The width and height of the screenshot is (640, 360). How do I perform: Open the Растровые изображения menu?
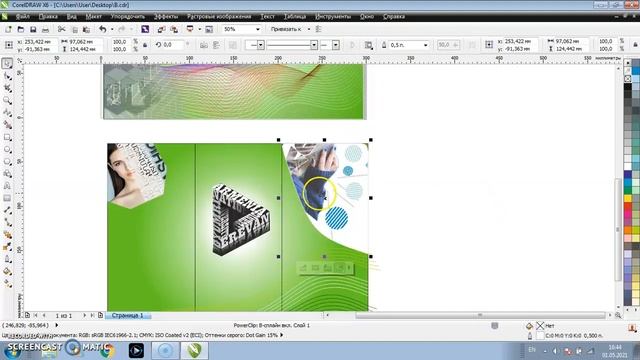coord(219,16)
